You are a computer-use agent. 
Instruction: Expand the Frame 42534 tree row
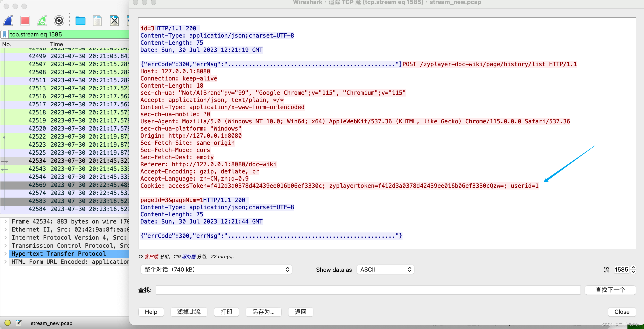coord(6,221)
